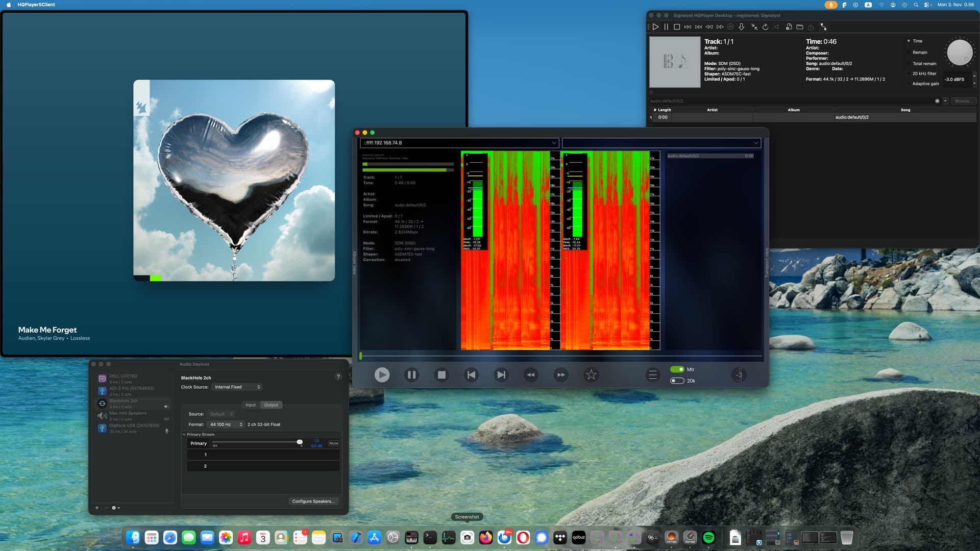This screenshot has width=980, height=551.
Task: Turn off the Mtr toggle switch
Action: (x=677, y=369)
